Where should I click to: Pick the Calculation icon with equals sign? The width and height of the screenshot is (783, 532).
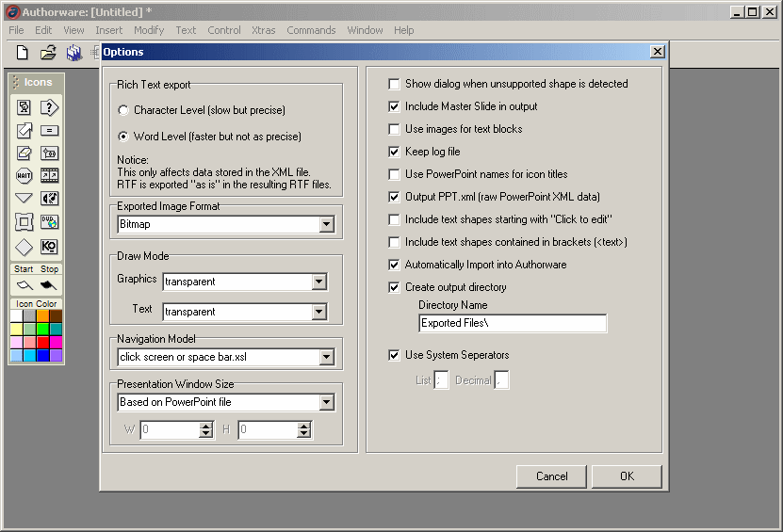[50, 130]
